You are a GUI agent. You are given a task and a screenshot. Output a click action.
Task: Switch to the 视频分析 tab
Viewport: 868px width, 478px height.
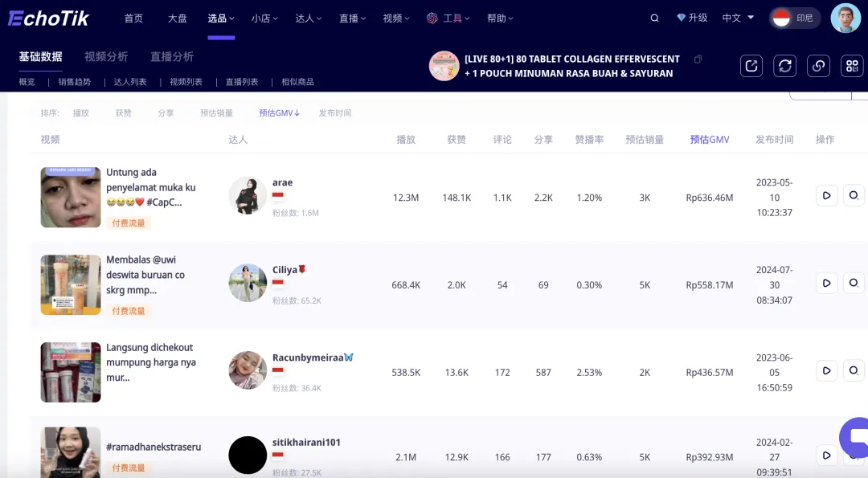pos(106,57)
